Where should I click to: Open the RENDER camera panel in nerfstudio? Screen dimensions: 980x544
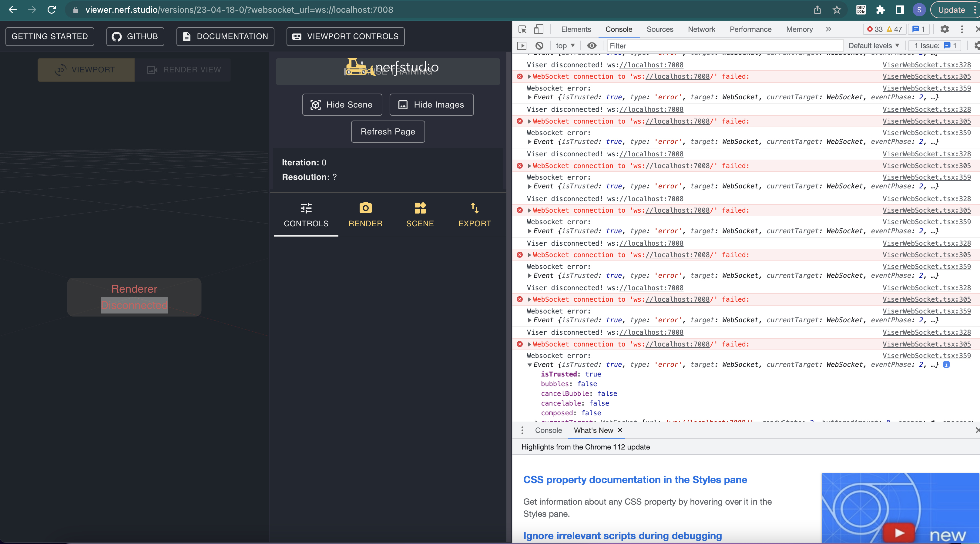(x=365, y=215)
